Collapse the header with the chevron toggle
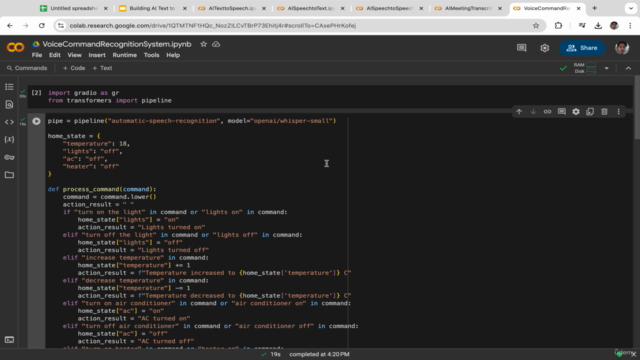640x360 pixels. pyautogui.click(x=628, y=68)
